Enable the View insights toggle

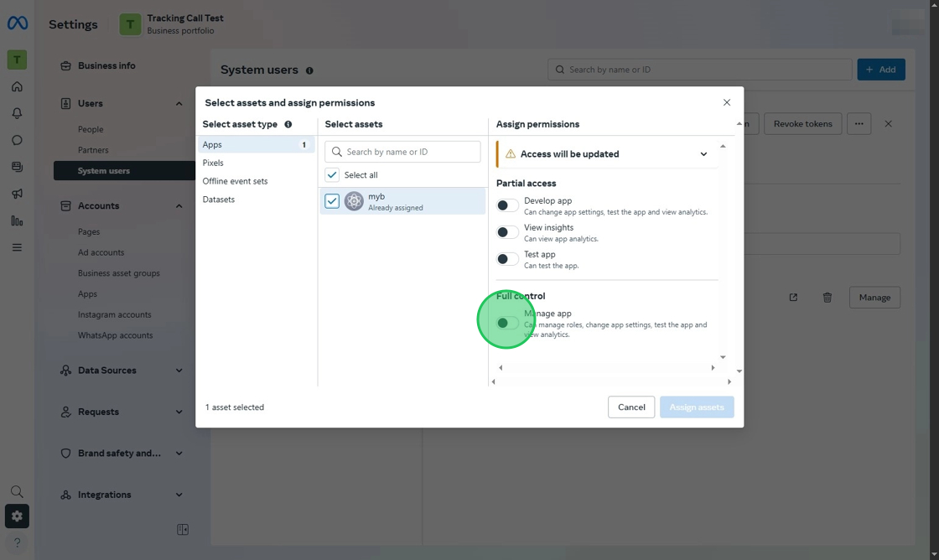click(506, 232)
